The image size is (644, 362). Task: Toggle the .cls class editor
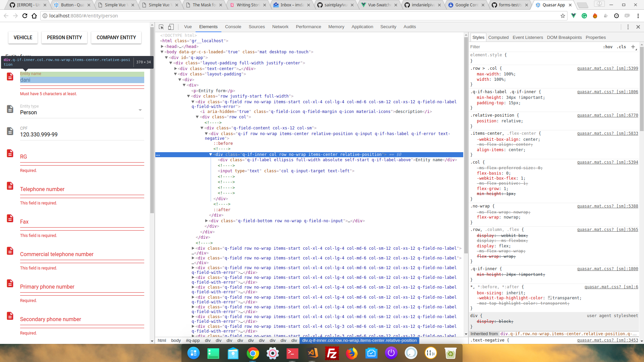click(621, 47)
